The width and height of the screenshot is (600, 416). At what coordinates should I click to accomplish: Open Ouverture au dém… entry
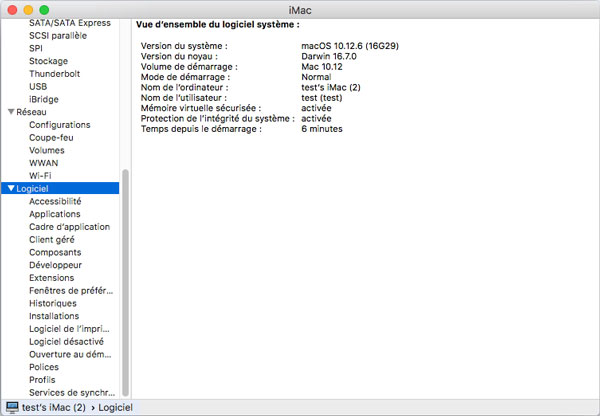[x=70, y=354]
